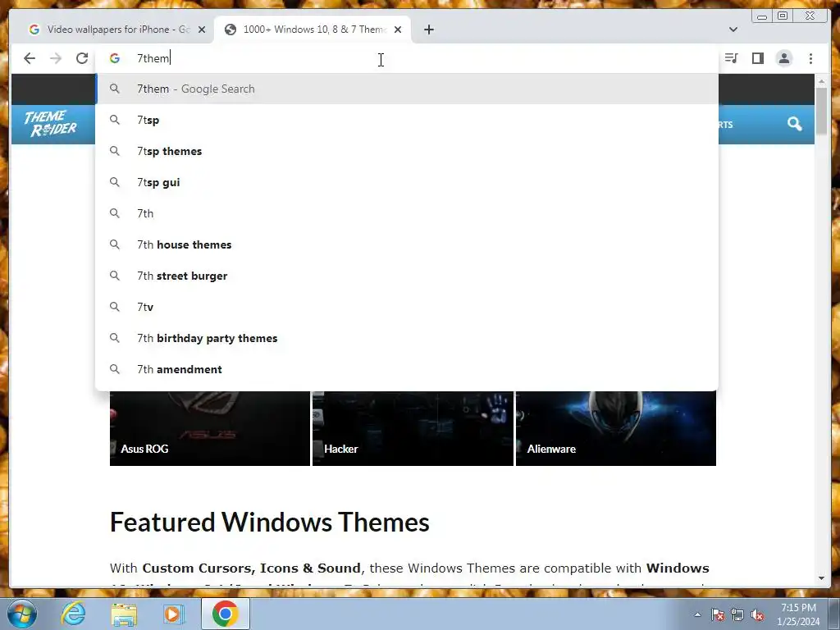The image size is (840, 630).
Task: Open the media control icon
Action: [x=731, y=58]
